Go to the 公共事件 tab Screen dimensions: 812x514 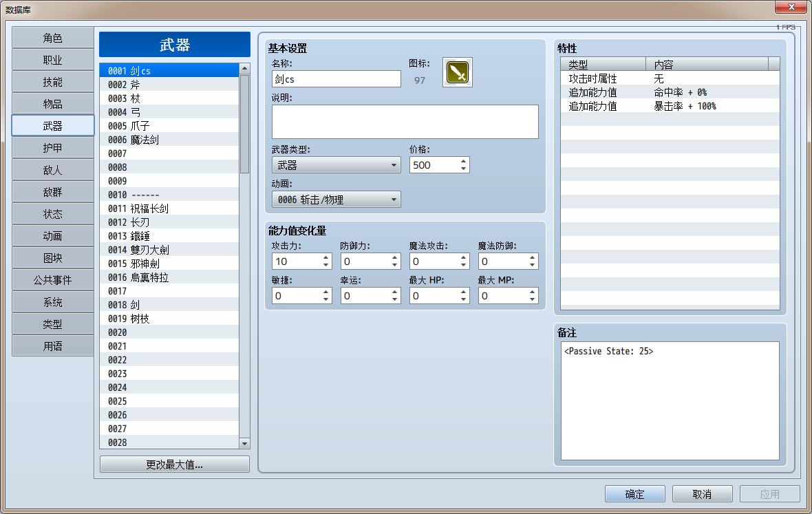point(53,280)
